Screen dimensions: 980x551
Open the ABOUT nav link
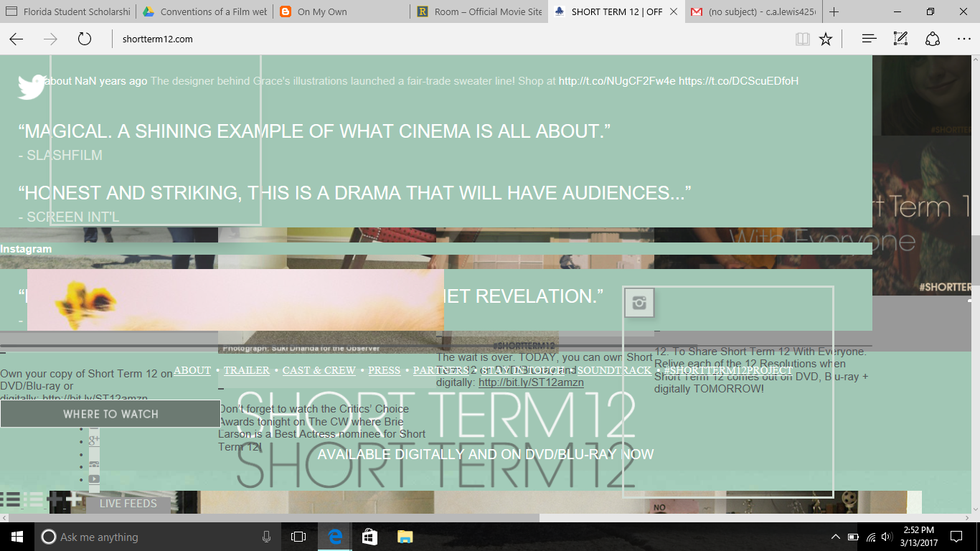(192, 371)
